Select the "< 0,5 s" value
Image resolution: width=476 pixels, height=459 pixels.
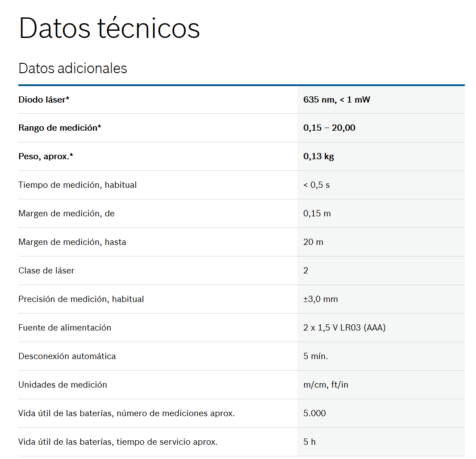(x=316, y=185)
